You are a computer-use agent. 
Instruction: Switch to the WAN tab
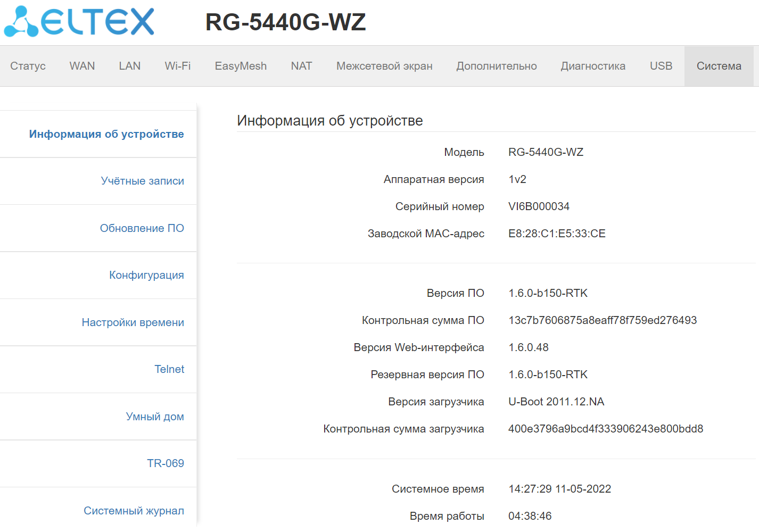pyautogui.click(x=82, y=66)
